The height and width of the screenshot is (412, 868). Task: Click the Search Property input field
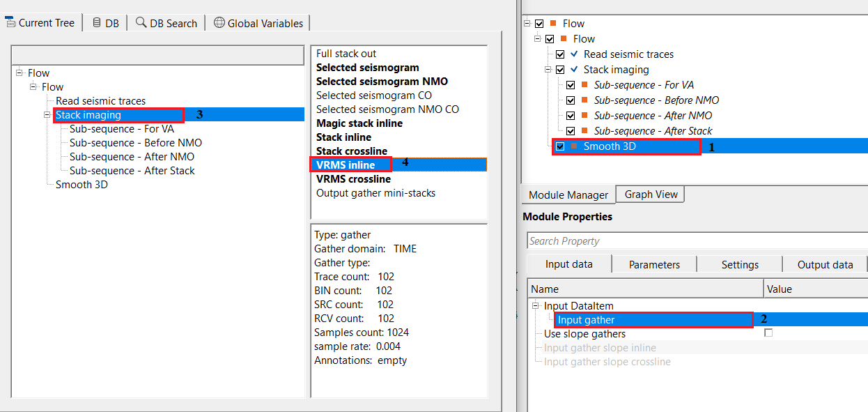[697, 241]
